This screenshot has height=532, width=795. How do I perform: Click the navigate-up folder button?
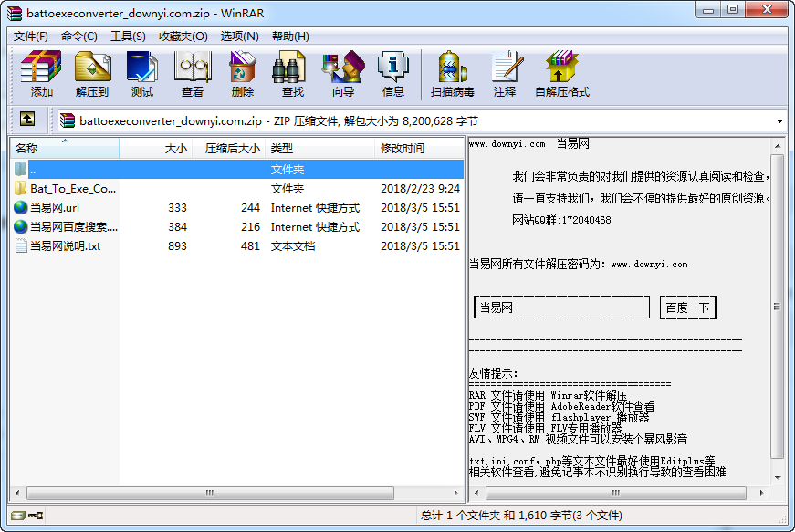[27, 120]
